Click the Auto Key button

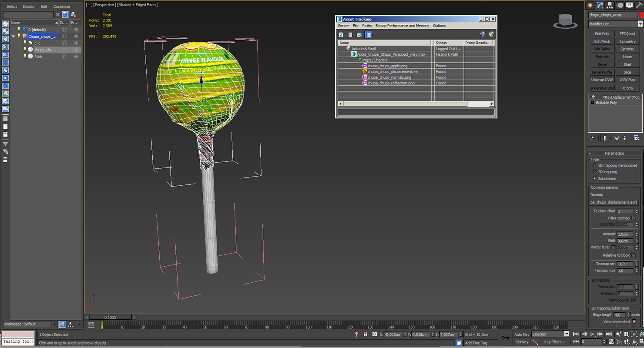point(522,334)
